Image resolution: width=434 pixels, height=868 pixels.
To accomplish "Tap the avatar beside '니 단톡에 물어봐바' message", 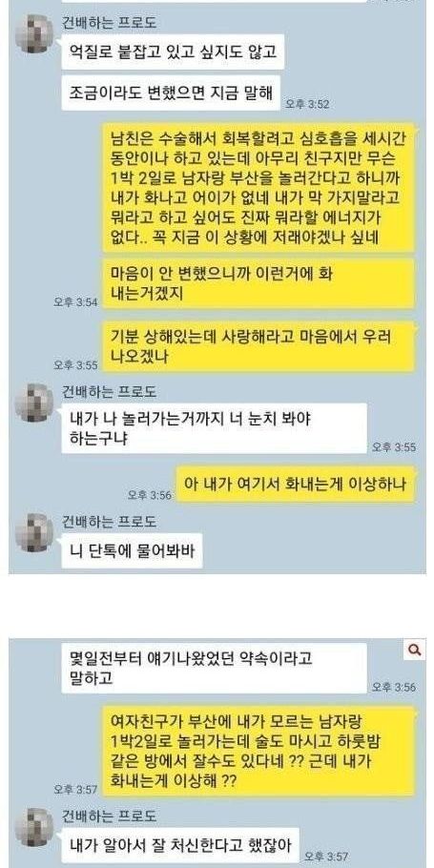I will click(33, 532).
